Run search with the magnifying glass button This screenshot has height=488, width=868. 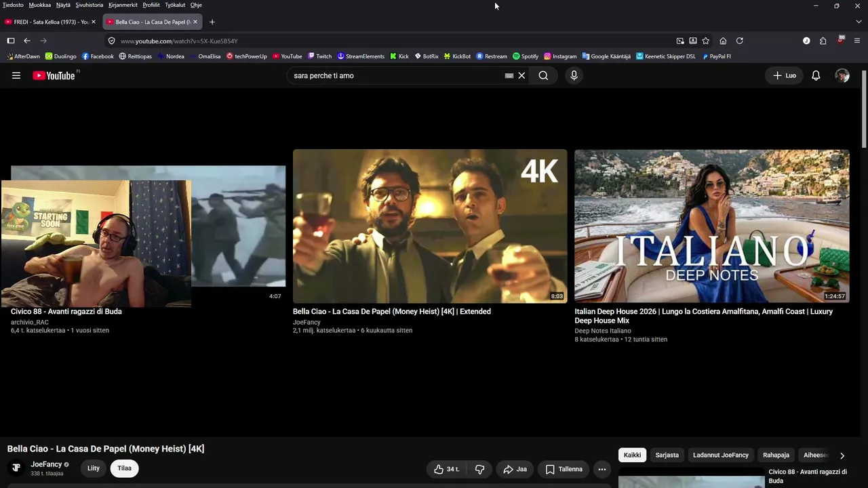[543, 76]
